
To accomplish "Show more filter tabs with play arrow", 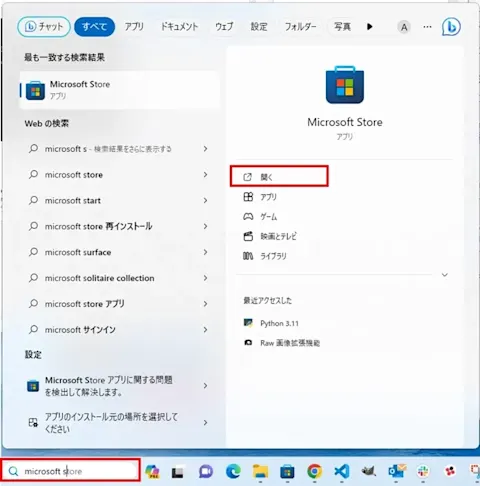I will point(369,27).
